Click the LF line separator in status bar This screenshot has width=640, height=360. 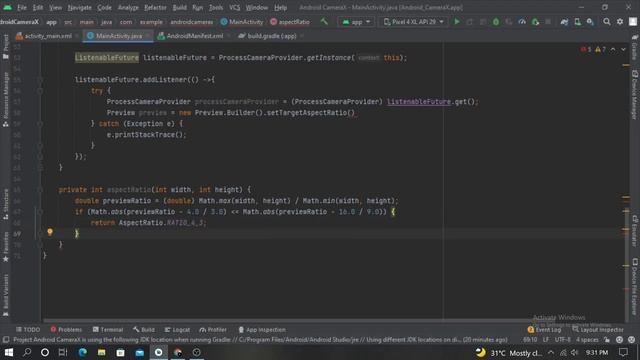tap(546, 340)
